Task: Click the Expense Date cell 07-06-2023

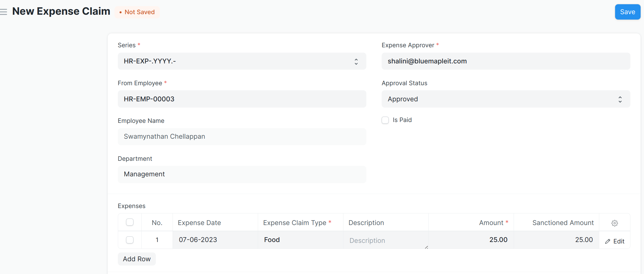Action: pos(215,240)
